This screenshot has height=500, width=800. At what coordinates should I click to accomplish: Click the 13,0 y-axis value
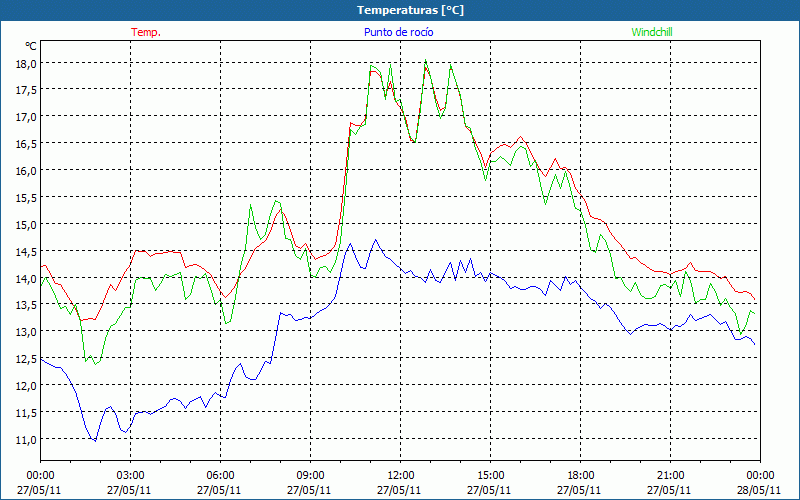pyautogui.click(x=27, y=332)
